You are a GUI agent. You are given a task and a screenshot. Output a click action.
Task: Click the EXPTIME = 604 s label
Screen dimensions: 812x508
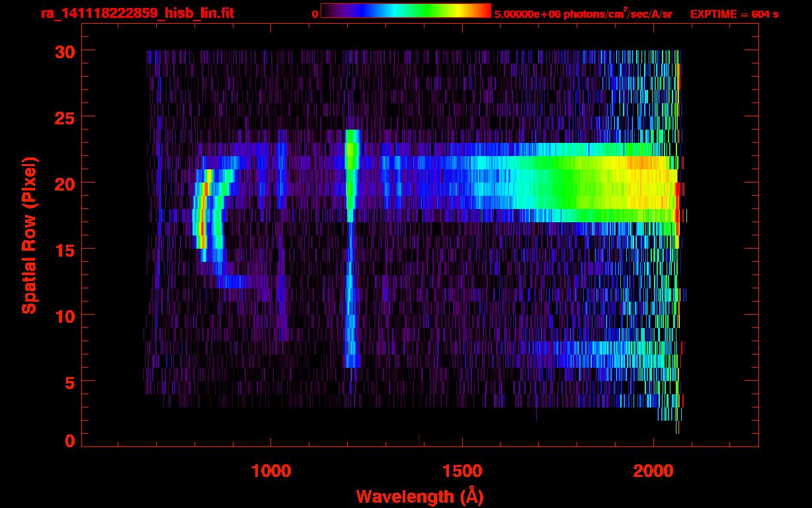coord(734,14)
